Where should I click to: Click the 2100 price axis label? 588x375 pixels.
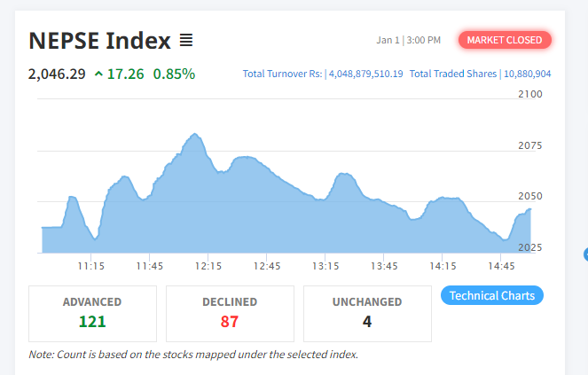click(529, 93)
